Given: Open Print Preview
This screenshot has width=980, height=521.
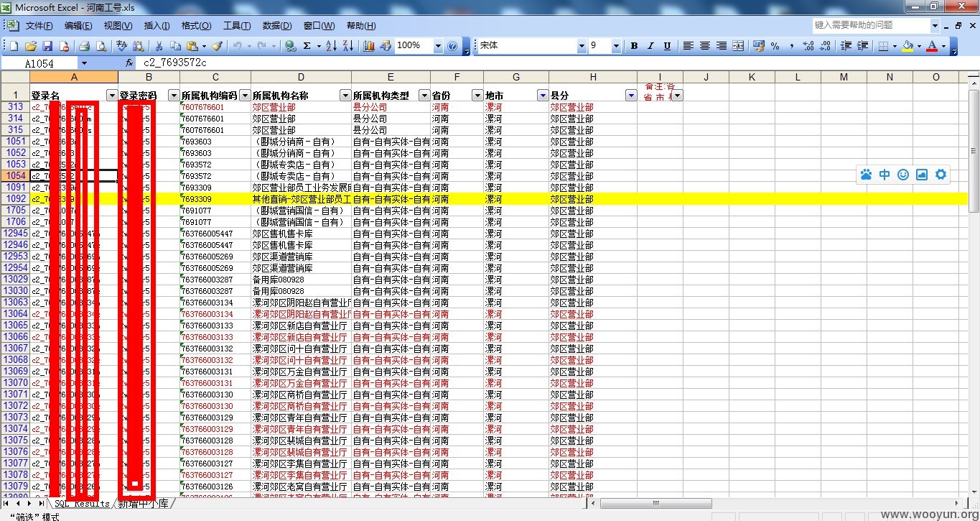Looking at the screenshot, I should pos(101,46).
